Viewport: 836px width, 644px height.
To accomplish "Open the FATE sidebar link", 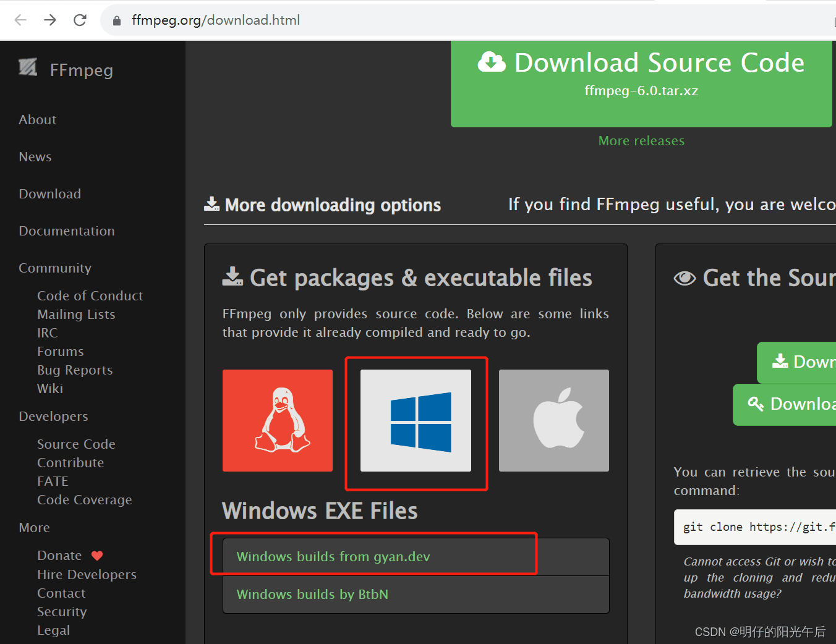I will (x=53, y=481).
